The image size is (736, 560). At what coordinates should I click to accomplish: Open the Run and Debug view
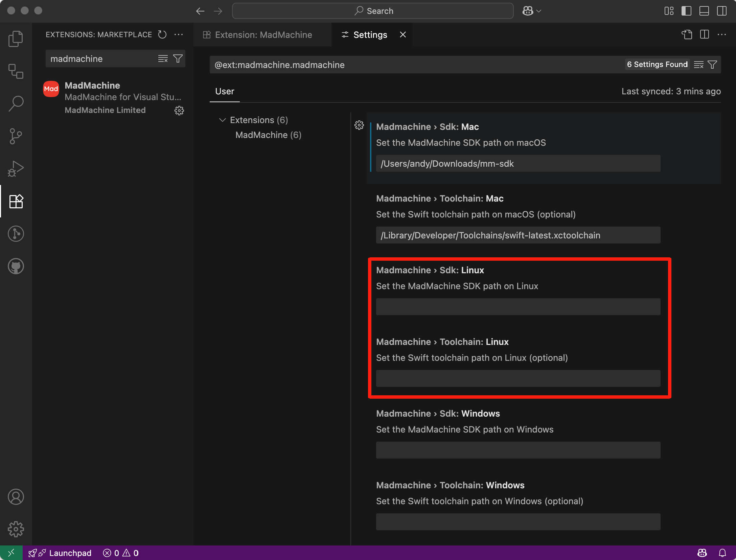pos(16,169)
